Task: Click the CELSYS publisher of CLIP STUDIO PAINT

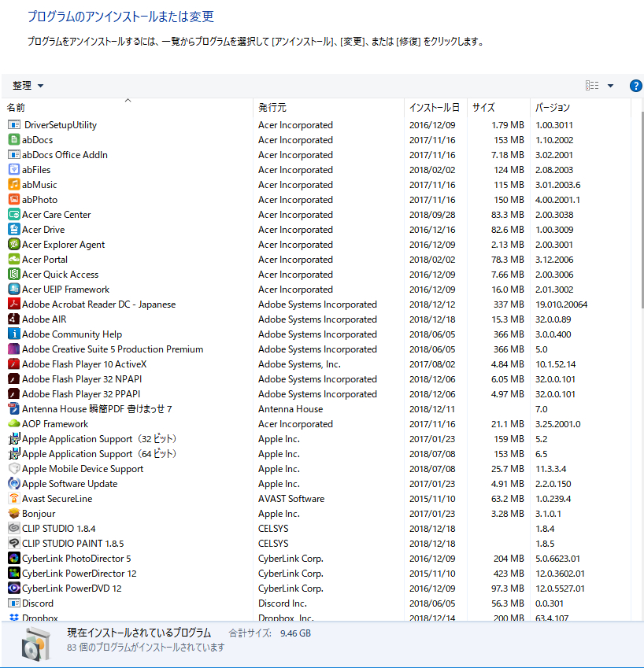Action: pos(273,543)
